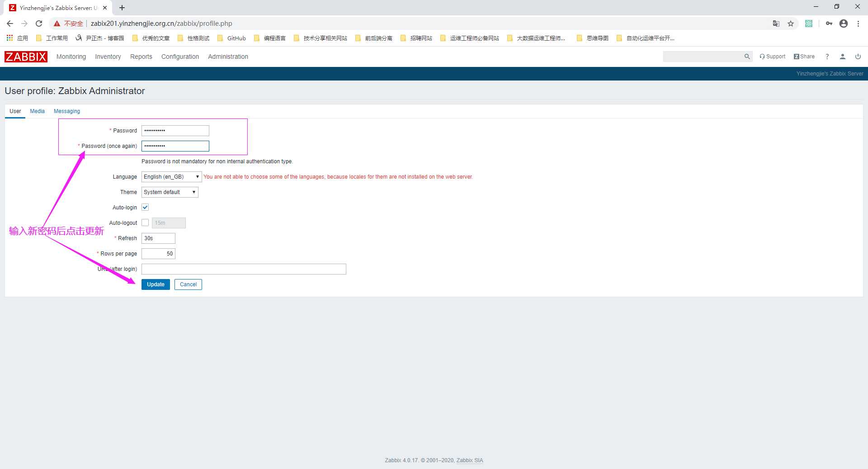This screenshot has height=469, width=868.
Task: Click the browser forward arrow
Action: (x=24, y=24)
